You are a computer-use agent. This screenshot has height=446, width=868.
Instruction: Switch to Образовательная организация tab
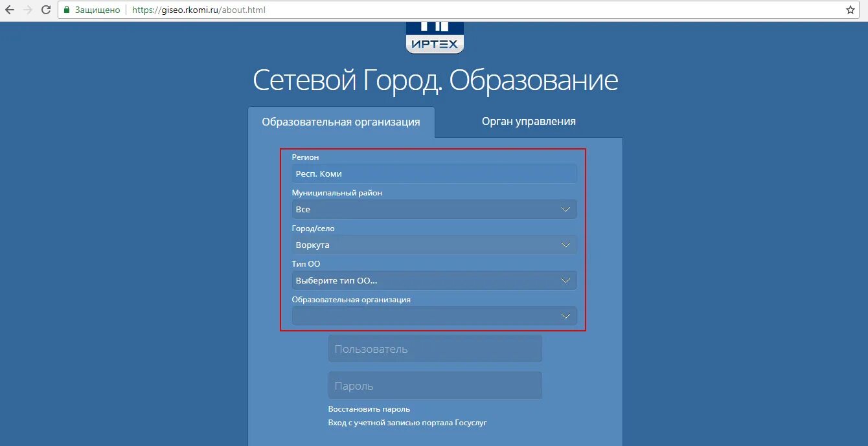point(341,122)
